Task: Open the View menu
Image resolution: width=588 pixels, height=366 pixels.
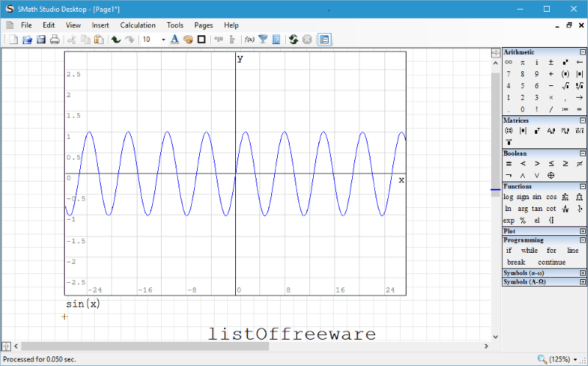Action: [73, 25]
